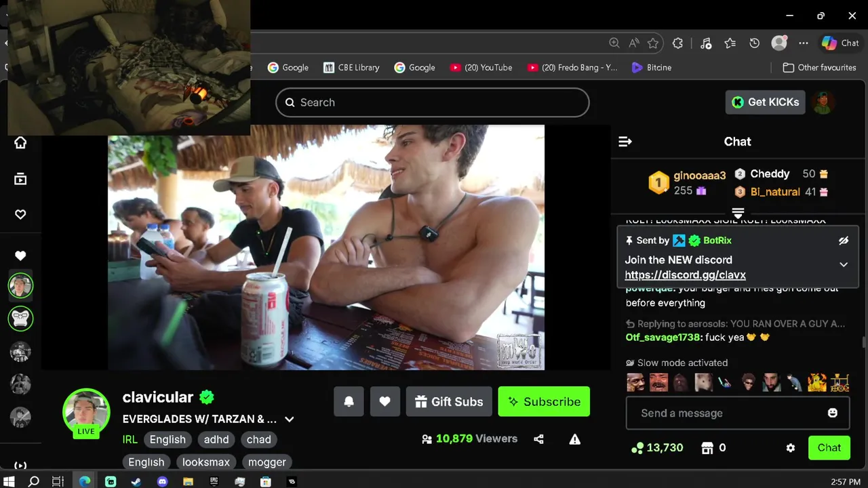Expand the chat leaderboard handle
The image size is (868, 488).
pos(738,212)
